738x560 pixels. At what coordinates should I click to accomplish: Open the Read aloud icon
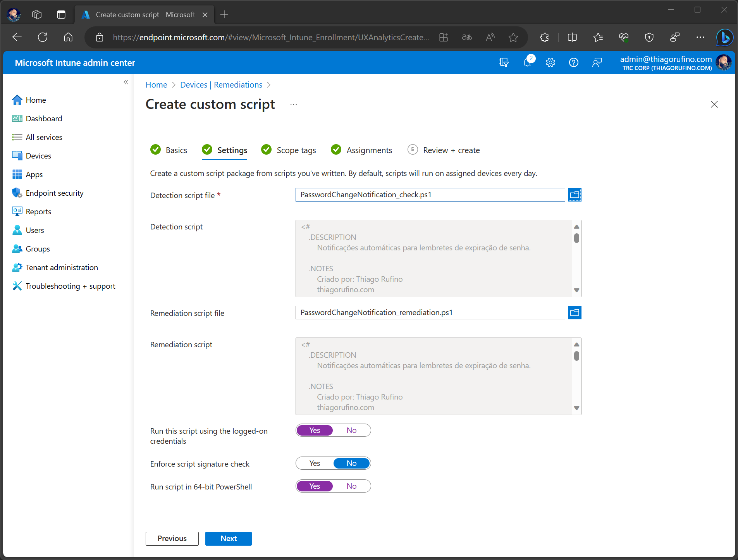pyautogui.click(x=490, y=37)
